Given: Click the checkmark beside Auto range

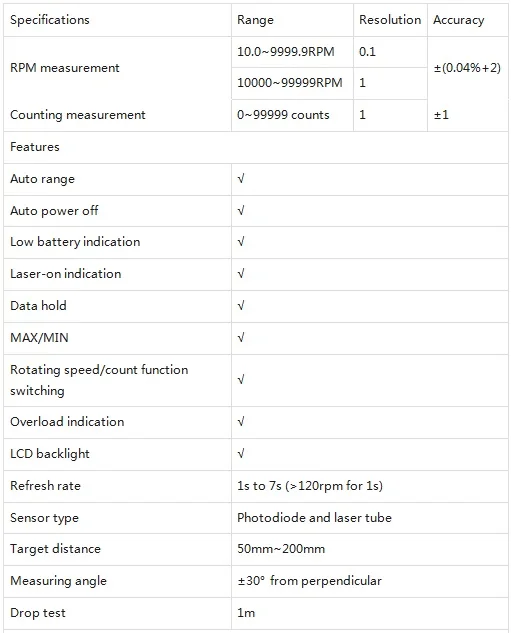Looking at the screenshot, I should pos(241,179).
